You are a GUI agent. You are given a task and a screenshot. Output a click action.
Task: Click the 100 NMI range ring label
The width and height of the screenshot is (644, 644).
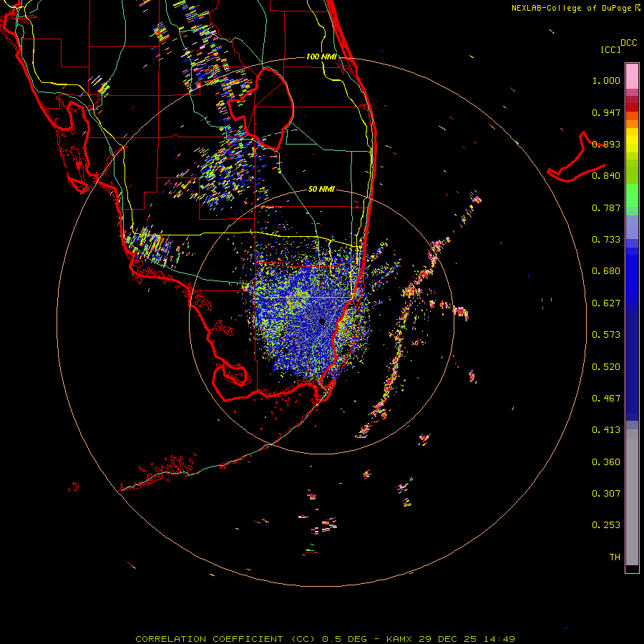tap(321, 57)
